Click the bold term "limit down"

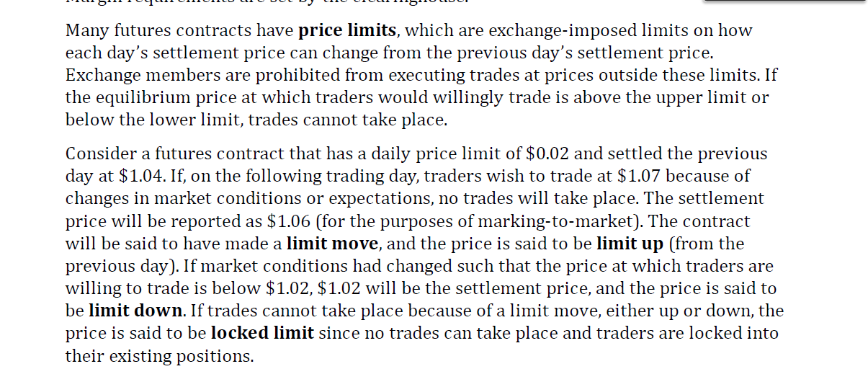(135, 311)
